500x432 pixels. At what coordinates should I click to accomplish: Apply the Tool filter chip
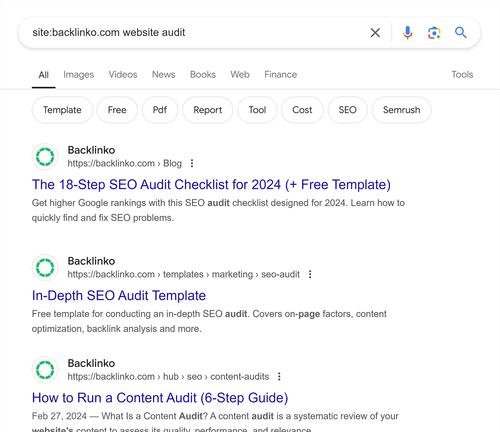click(x=257, y=110)
